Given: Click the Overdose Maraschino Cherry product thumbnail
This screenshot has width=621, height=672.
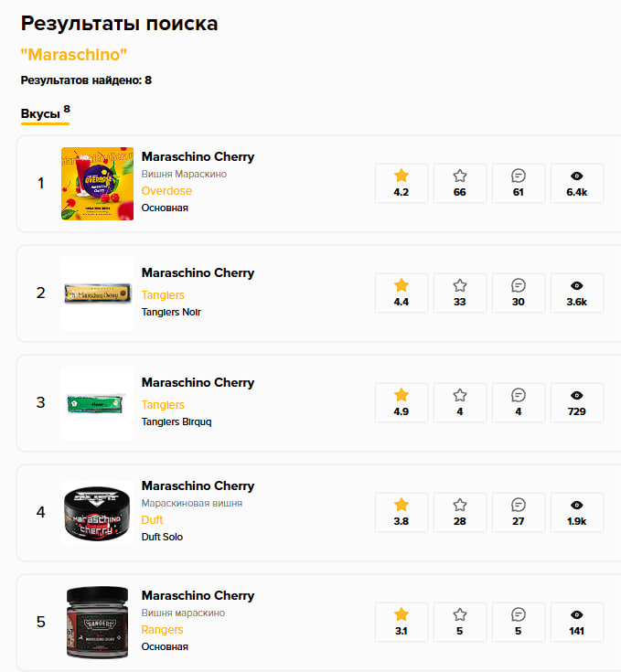Looking at the screenshot, I should point(97,184).
